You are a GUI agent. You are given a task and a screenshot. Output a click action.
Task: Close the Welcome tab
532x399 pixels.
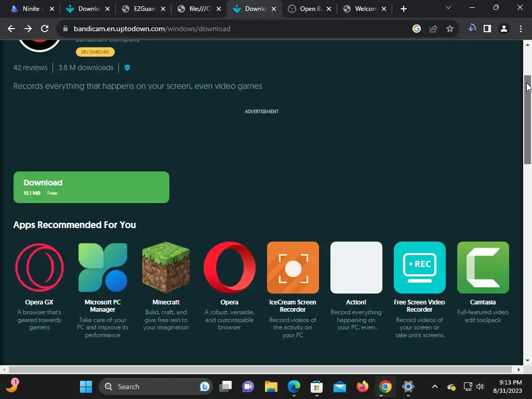384,9
